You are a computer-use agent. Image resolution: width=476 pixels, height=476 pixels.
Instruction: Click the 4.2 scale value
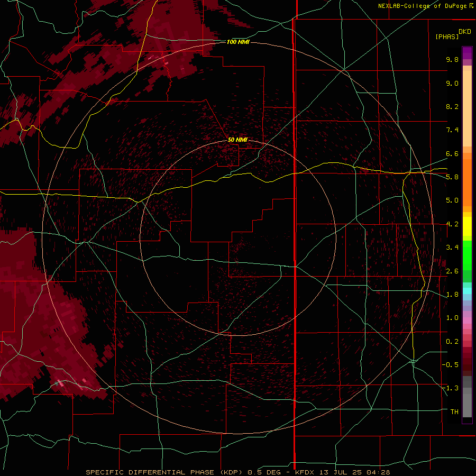452,224
